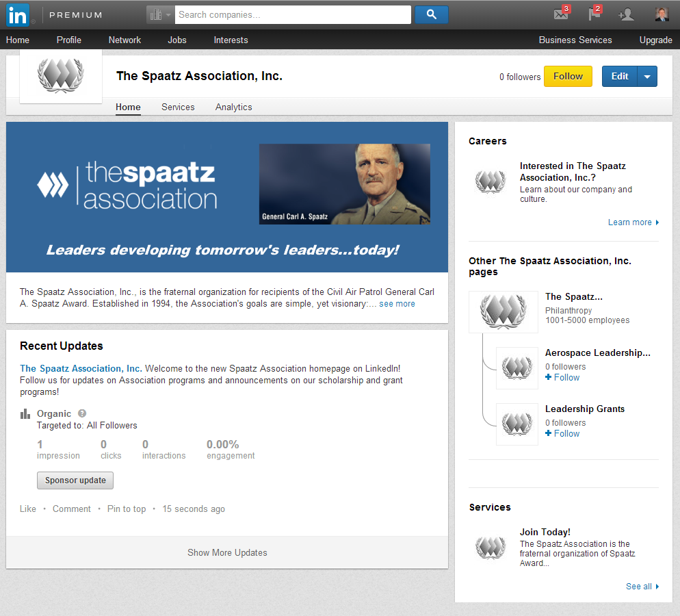Open The Spaatz Association, Inc. update author link
The height and width of the screenshot is (616, 680).
pos(81,368)
